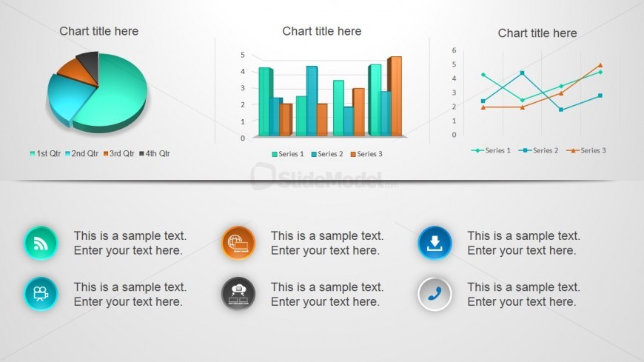This screenshot has height=362, width=644.
Task: Click the blue download arrow icon
Action: point(435,244)
